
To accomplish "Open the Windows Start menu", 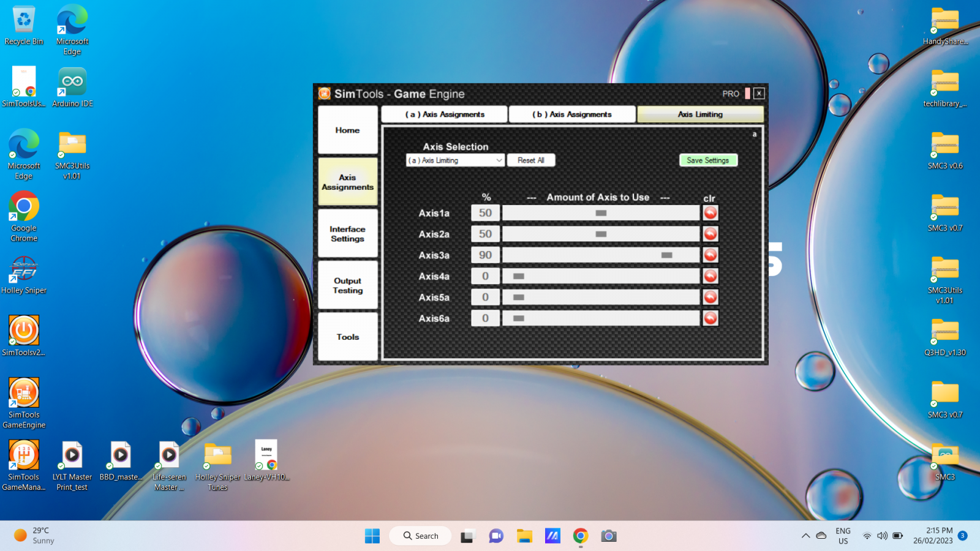I will (x=372, y=536).
